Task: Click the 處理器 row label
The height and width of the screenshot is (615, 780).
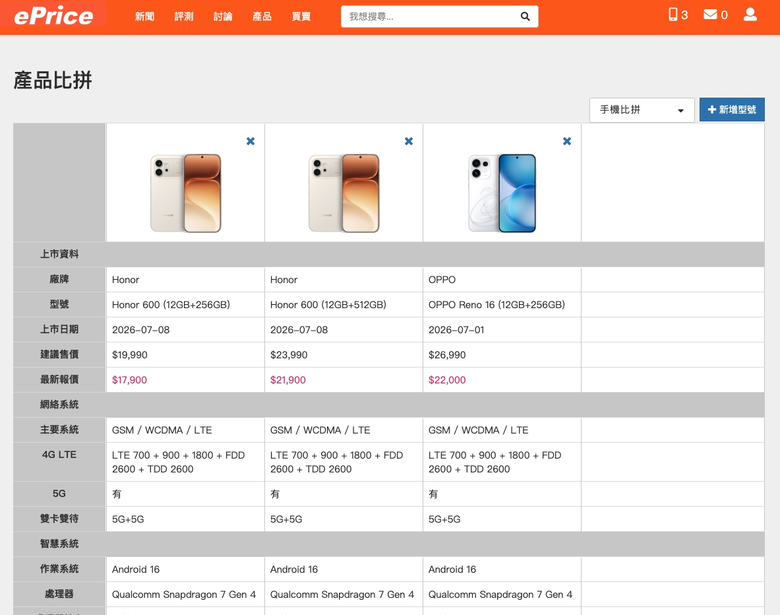Action: pyautogui.click(x=59, y=594)
